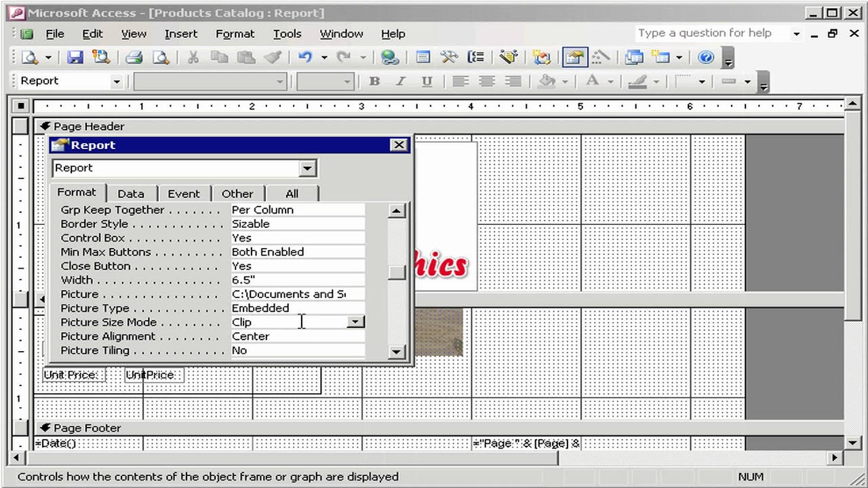Screen dimensions: 868x488
Task: Toggle Bold formatting
Action: (x=374, y=81)
